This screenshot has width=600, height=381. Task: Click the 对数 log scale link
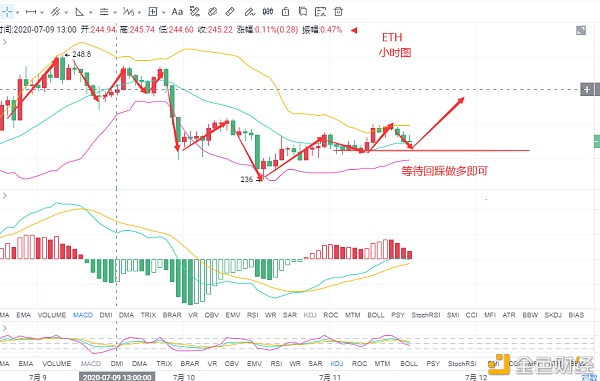coord(590,378)
